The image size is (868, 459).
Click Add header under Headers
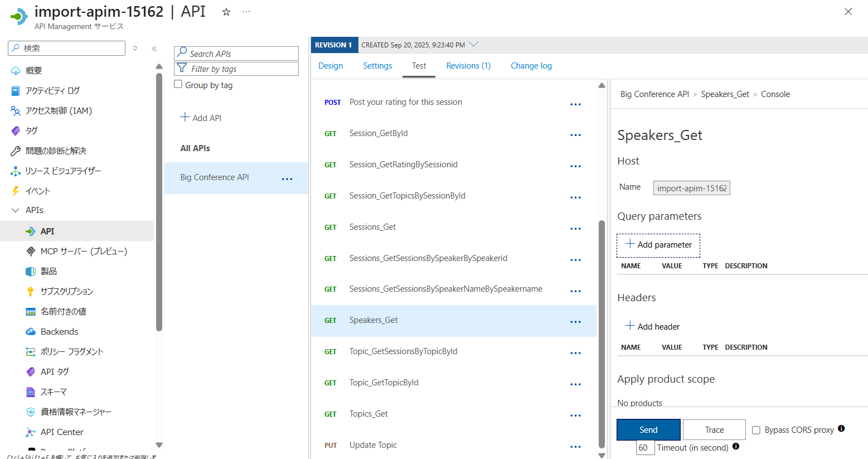point(652,326)
